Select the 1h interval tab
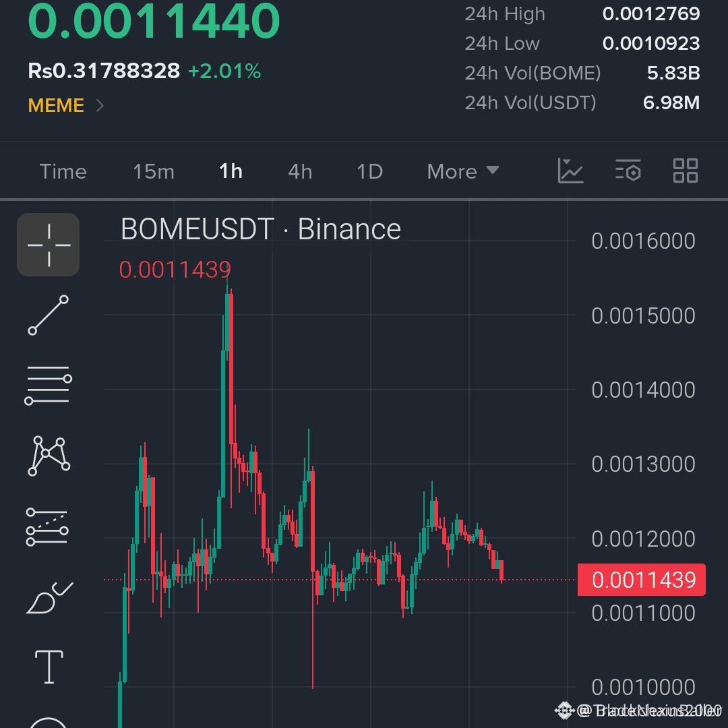The image size is (728, 728). pos(231,171)
